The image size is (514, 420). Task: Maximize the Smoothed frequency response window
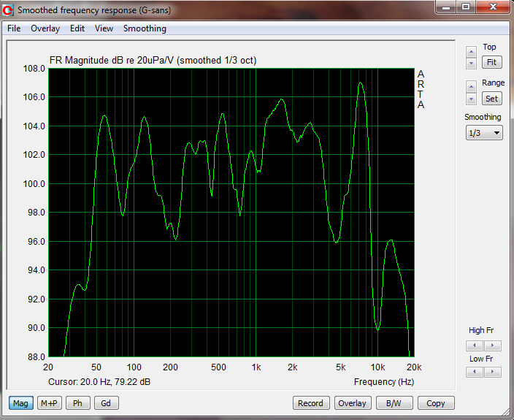(x=466, y=7)
